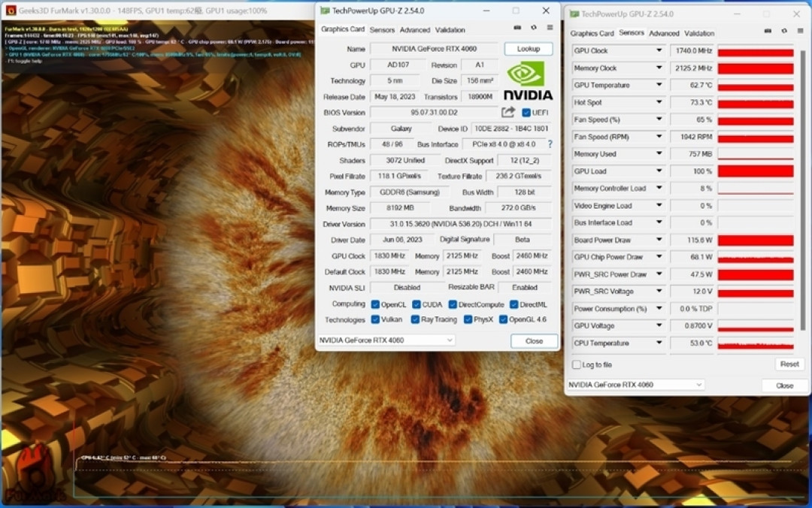Screen dimensions: 812x508
Task: Toggle the DirectCompute checkbox
Action: (453, 304)
